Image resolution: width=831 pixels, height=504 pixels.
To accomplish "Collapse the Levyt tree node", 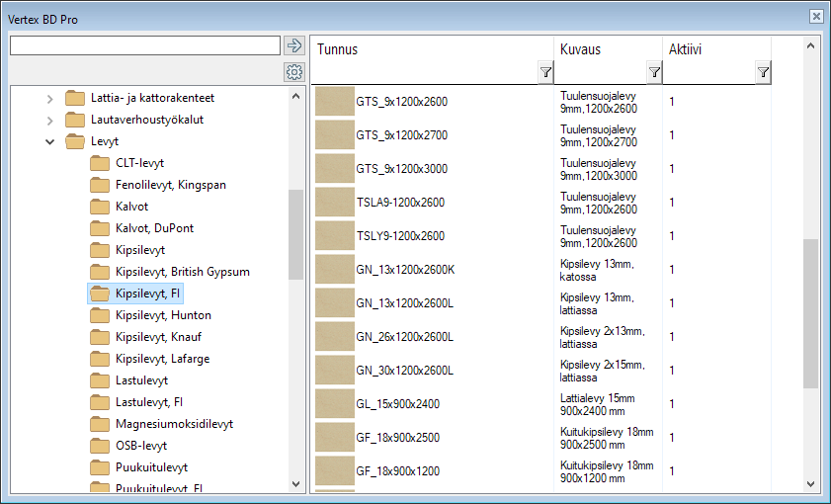I will (x=50, y=141).
